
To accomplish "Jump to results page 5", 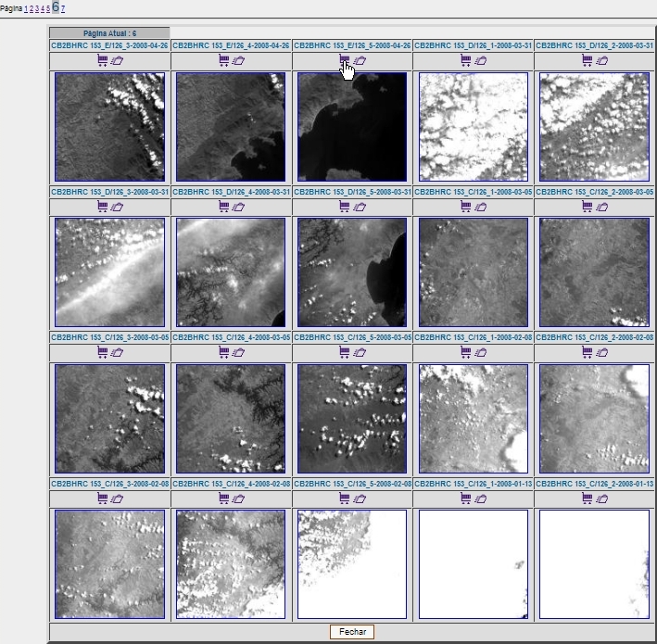I will pyautogui.click(x=48, y=8).
